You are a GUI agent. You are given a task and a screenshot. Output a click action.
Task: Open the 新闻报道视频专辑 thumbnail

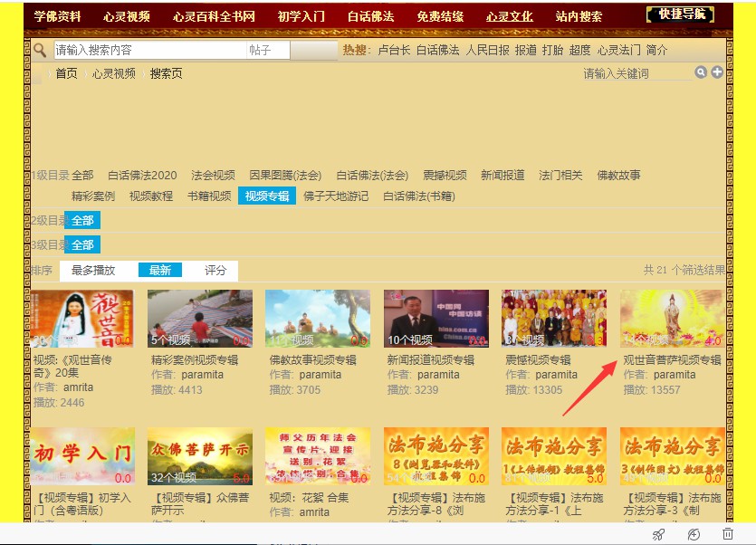(435, 319)
